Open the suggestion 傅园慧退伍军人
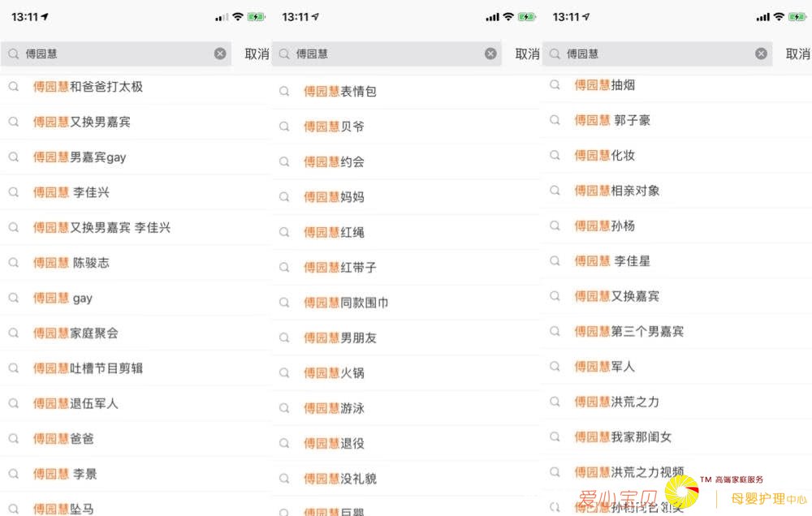This screenshot has height=516, width=812. (x=76, y=403)
